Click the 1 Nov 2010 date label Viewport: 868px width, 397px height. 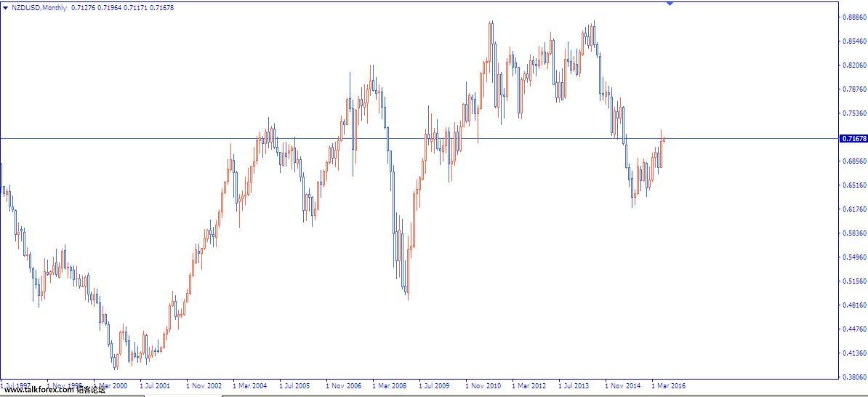tap(482, 385)
